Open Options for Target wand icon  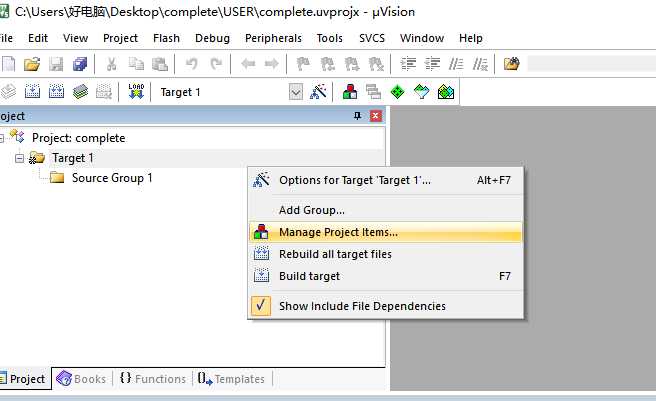(x=318, y=91)
